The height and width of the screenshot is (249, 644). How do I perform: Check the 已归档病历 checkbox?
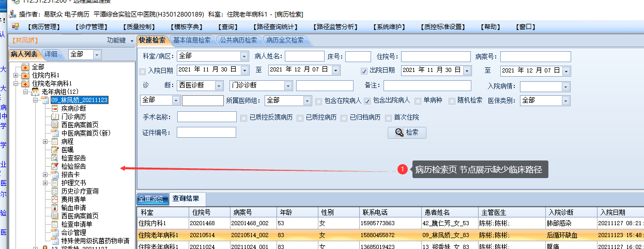point(344,118)
